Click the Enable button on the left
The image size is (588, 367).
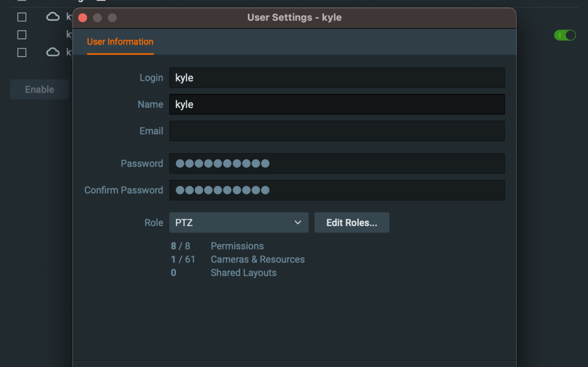coord(40,89)
